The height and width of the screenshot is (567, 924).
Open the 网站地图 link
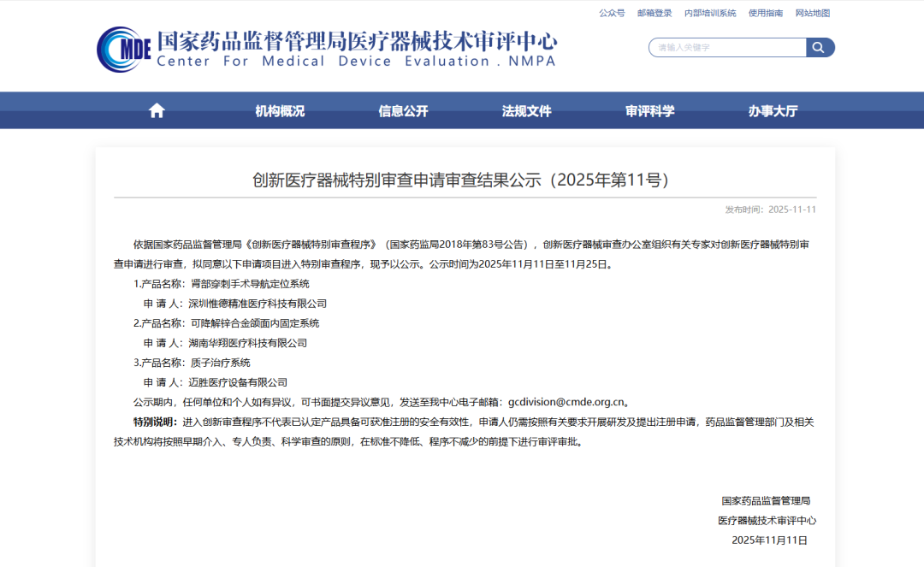[x=813, y=13]
